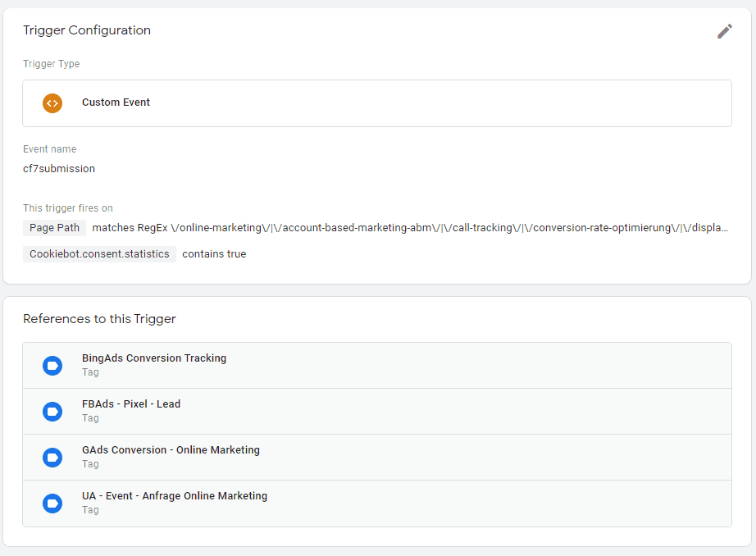Image resolution: width=756 pixels, height=556 pixels.
Task: Select the Custom Event trigger type label
Action: 116,103
